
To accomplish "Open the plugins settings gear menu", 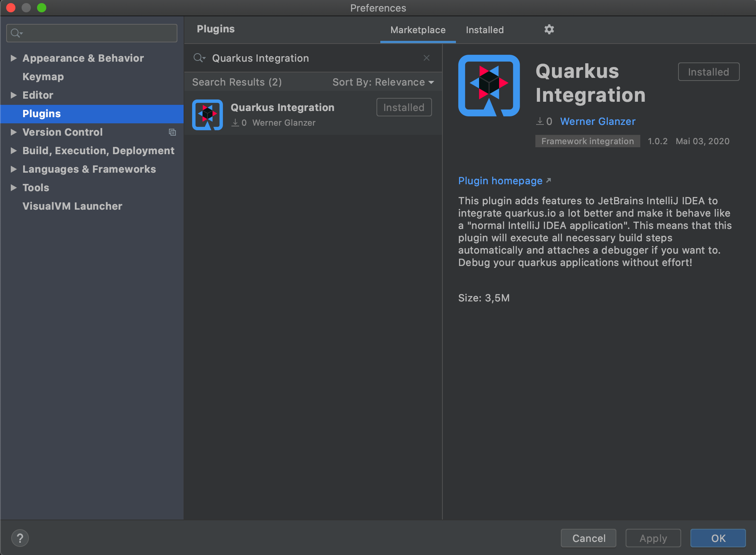I will point(549,29).
